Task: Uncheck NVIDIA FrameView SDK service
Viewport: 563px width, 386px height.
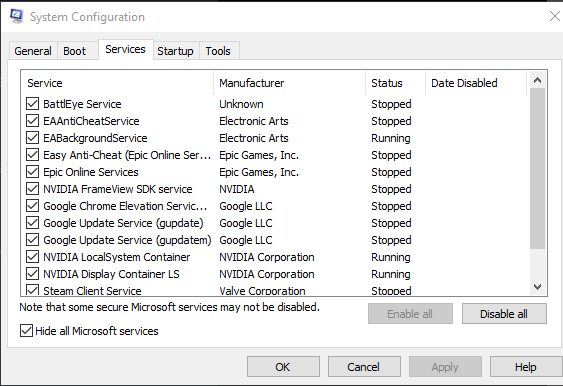Action: tap(32, 189)
